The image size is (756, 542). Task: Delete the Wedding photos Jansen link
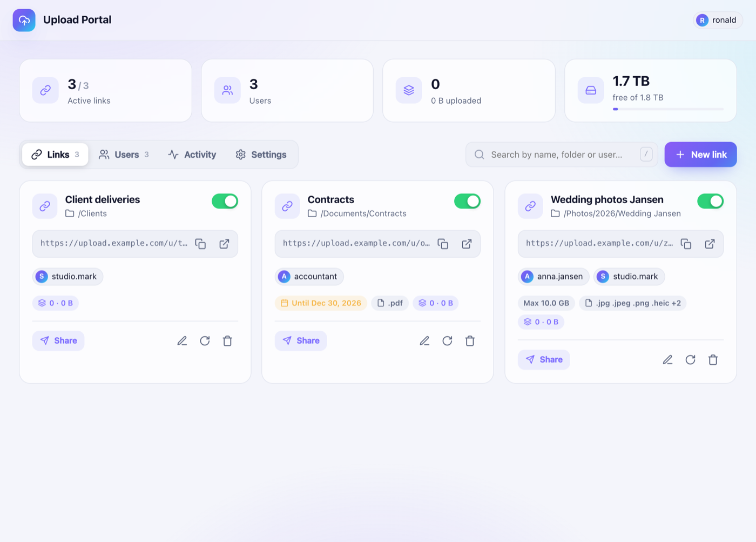pos(713,360)
